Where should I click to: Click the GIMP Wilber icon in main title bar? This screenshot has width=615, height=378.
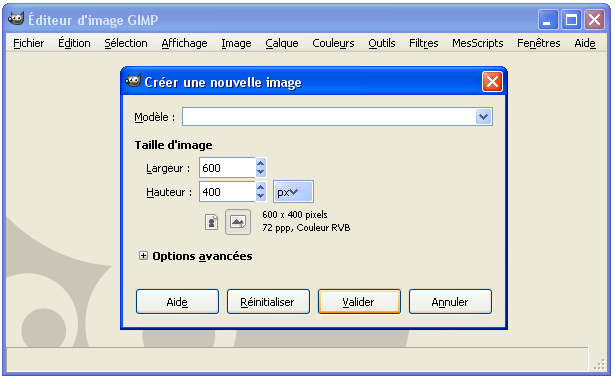(x=16, y=19)
